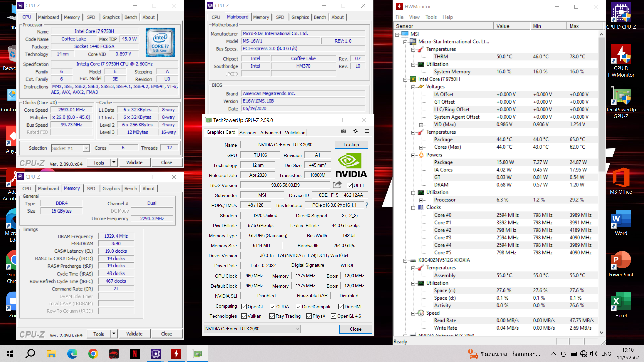The image size is (644, 362).
Task: Switch to Advanced tab in GPU-Z
Action: 270,133
